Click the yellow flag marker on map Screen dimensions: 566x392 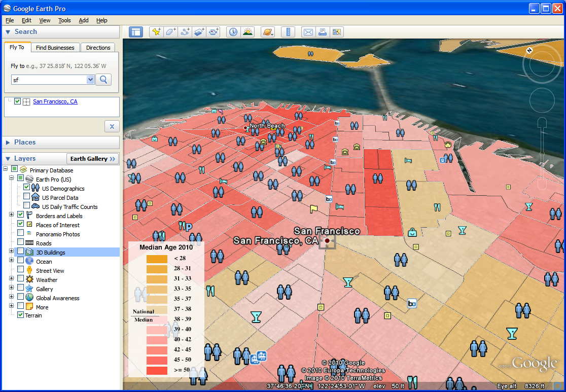click(x=313, y=208)
